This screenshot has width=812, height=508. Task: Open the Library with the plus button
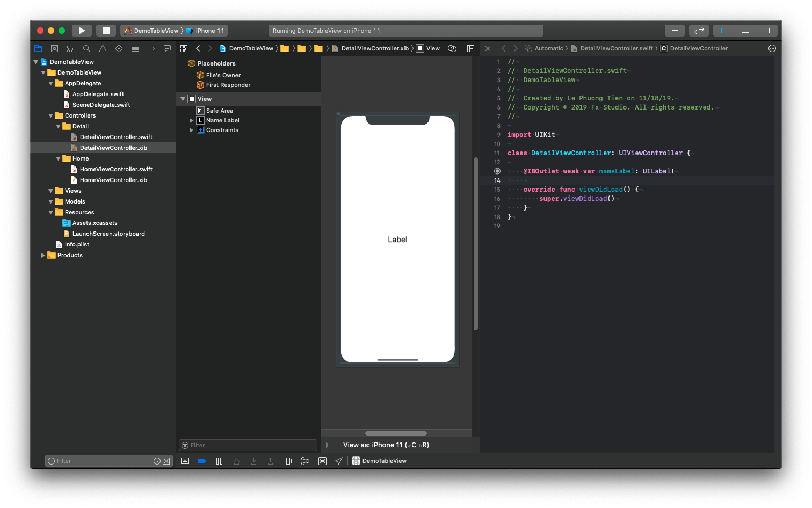[x=675, y=30]
